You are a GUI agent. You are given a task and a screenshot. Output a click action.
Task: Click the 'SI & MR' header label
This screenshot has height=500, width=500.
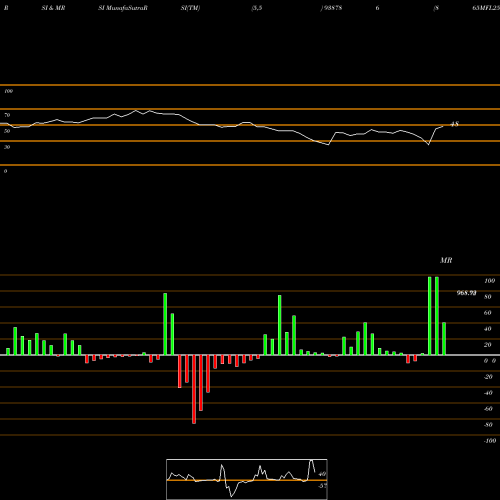coord(53,8)
